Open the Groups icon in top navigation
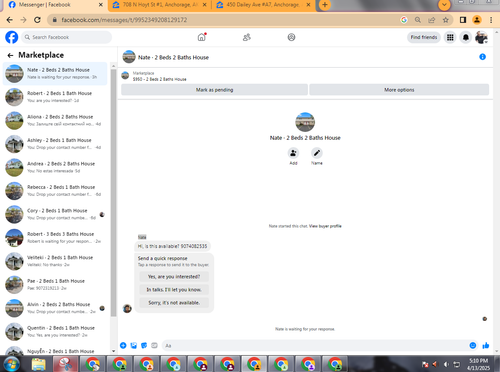Viewport: 500px width, 372px height. pos(291,37)
